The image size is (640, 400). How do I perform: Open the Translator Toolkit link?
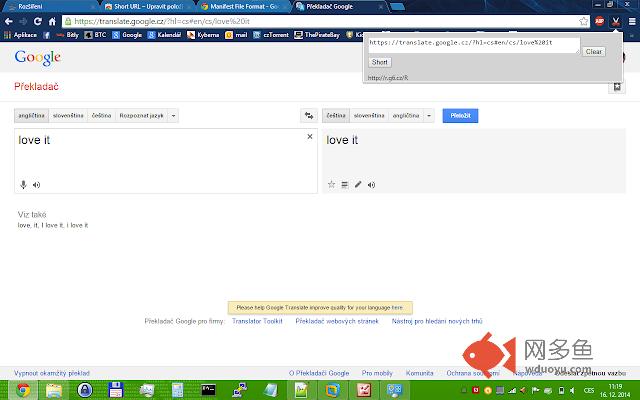point(258,322)
